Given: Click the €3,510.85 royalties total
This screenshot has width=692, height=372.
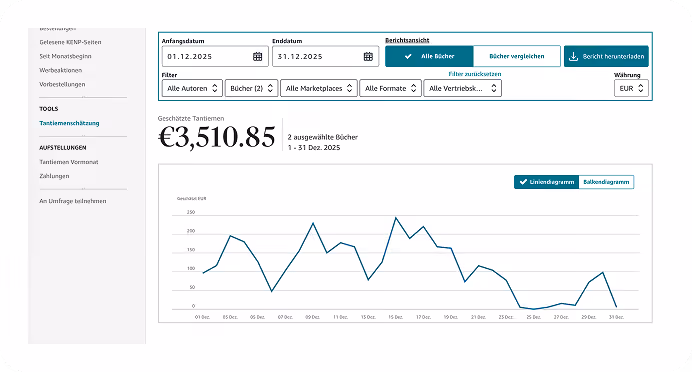Looking at the screenshot, I should (217, 137).
